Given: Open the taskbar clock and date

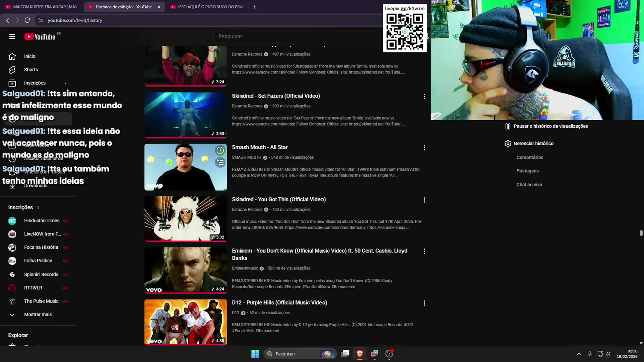Looking at the screenshot, I should pos(627,354).
